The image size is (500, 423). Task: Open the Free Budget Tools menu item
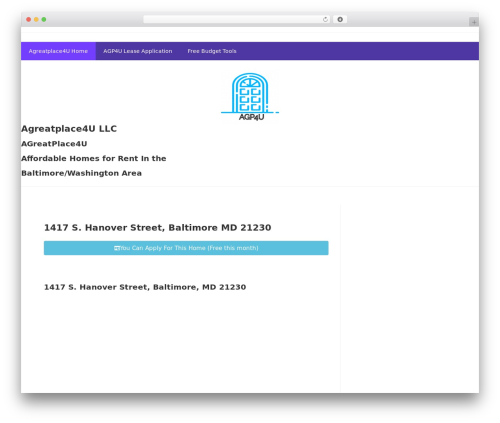(x=212, y=51)
